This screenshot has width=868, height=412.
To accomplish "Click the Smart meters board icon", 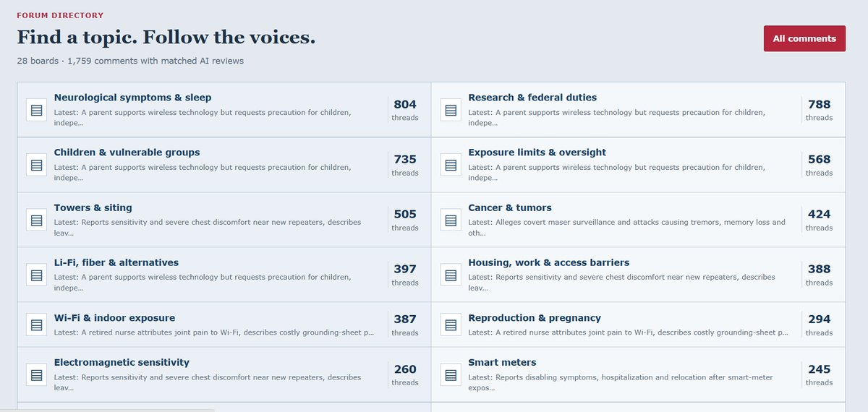I will (x=451, y=374).
